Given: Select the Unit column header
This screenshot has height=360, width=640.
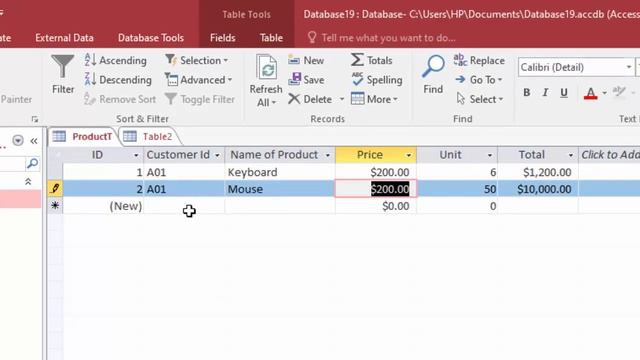Looking at the screenshot, I should click(x=451, y=155).
